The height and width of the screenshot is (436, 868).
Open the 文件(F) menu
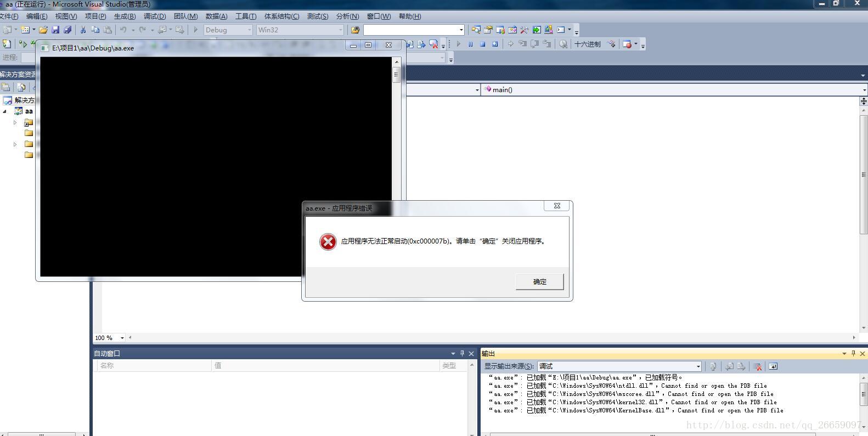click(9, 16)
